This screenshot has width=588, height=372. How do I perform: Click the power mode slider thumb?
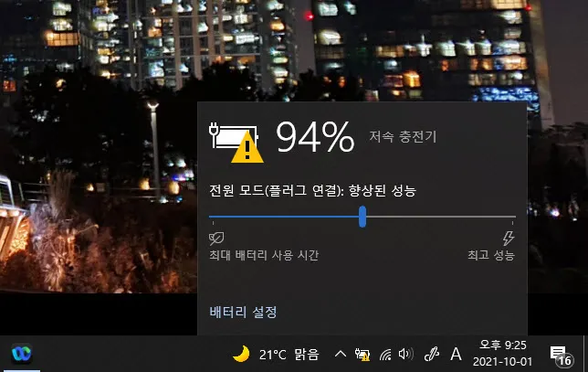coord(362,217)
